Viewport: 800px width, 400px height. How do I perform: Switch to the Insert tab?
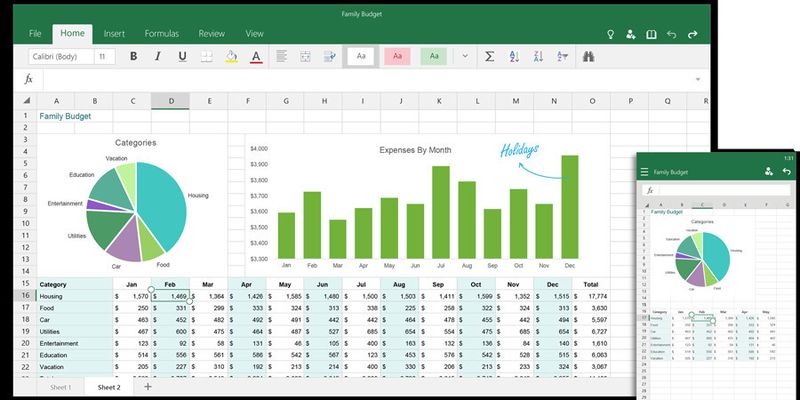(x=114, y=34)
